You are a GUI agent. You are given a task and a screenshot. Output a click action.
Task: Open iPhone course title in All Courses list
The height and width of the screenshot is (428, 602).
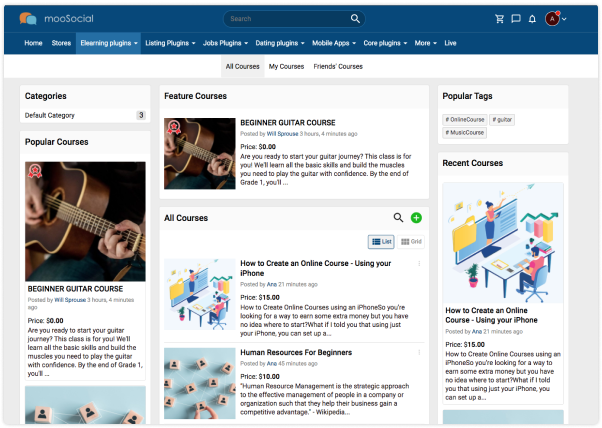tap(316, 268)
